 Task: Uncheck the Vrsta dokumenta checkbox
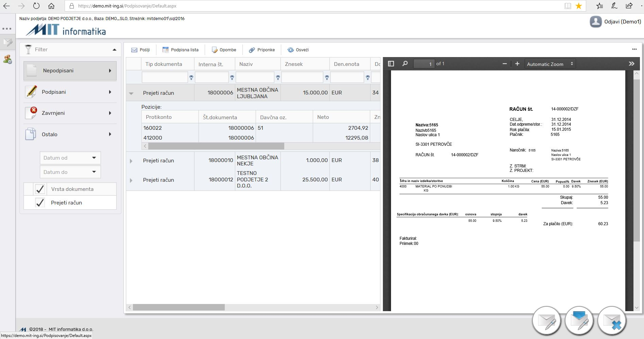pos(40,189)
